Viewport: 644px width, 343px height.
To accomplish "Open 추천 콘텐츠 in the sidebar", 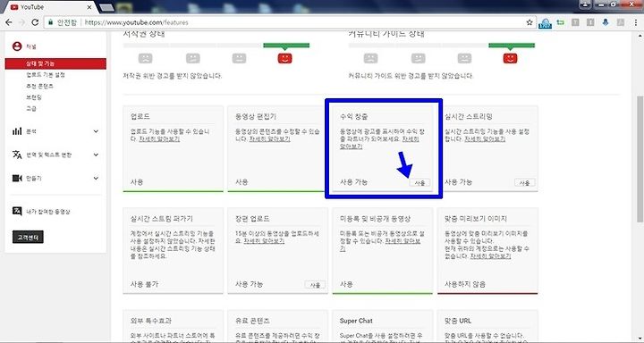I will 39,87.
